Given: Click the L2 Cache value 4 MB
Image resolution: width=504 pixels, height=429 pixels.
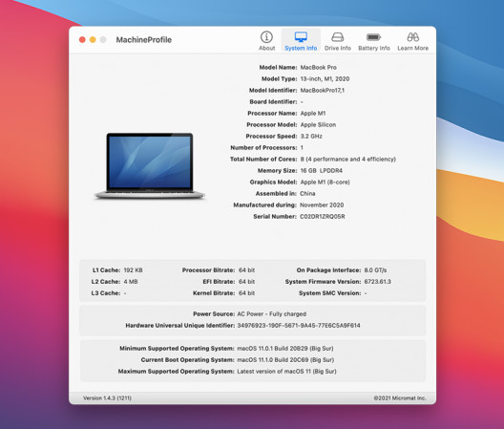Looking at the screenshot, I should 131,282.
